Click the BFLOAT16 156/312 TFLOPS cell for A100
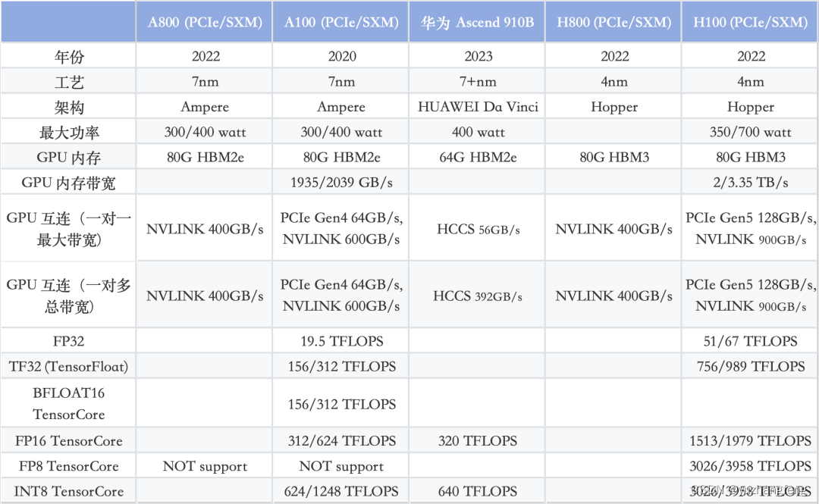The height and width of the screenshot is (504, 819). point(341,404)
